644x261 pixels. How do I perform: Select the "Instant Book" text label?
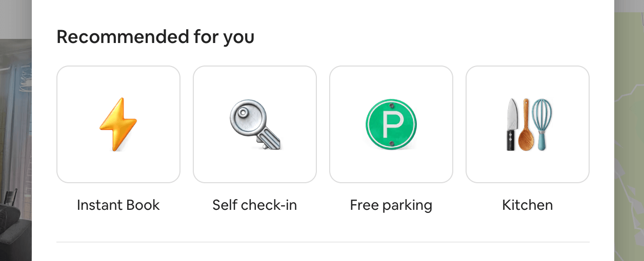(118, 205)
